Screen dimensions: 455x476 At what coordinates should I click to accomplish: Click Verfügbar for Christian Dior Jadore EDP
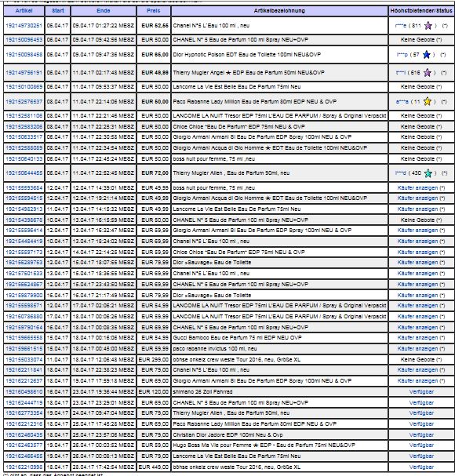421,434
